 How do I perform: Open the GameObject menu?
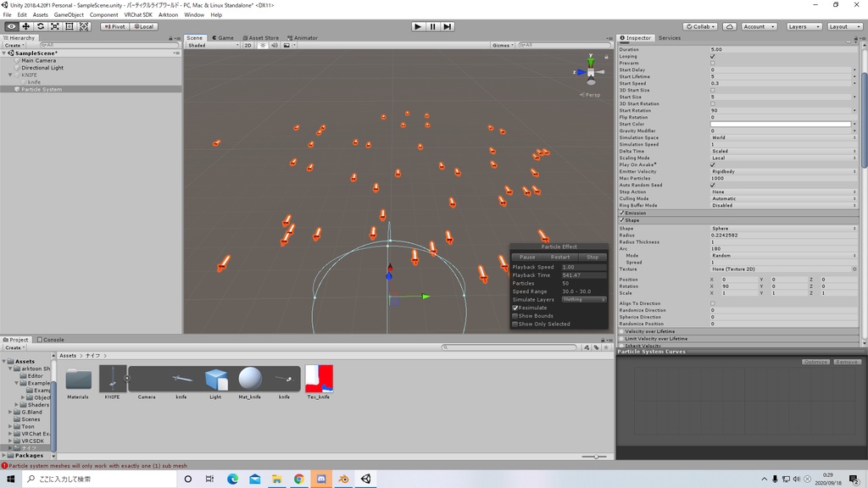point(69,14)
